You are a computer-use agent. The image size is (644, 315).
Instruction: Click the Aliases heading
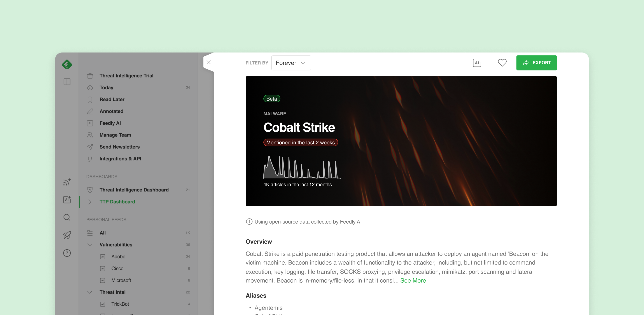256,296
